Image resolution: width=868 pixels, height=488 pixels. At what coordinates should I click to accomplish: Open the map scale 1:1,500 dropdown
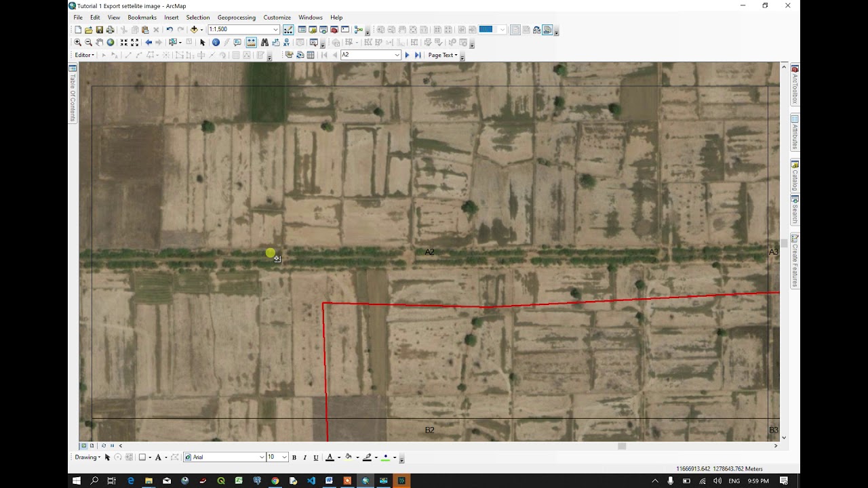click(275, 29)
